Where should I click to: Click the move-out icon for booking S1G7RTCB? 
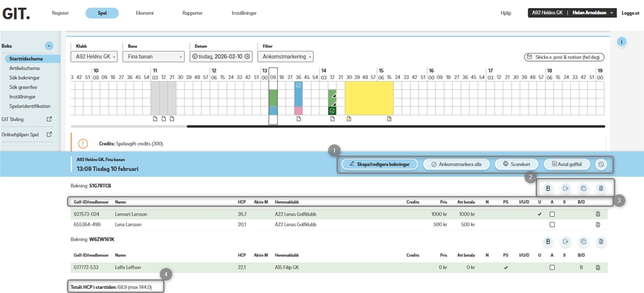click(566, 189)
